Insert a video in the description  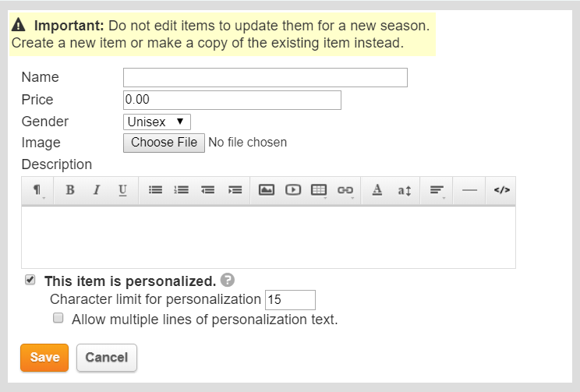(x=293, y=190)
